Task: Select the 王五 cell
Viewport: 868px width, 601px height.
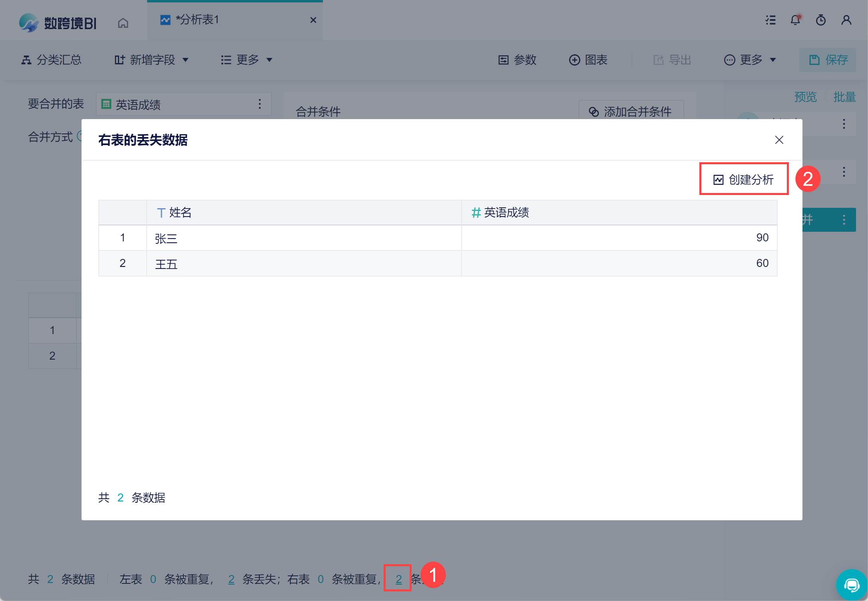Action: coord(304,264)
